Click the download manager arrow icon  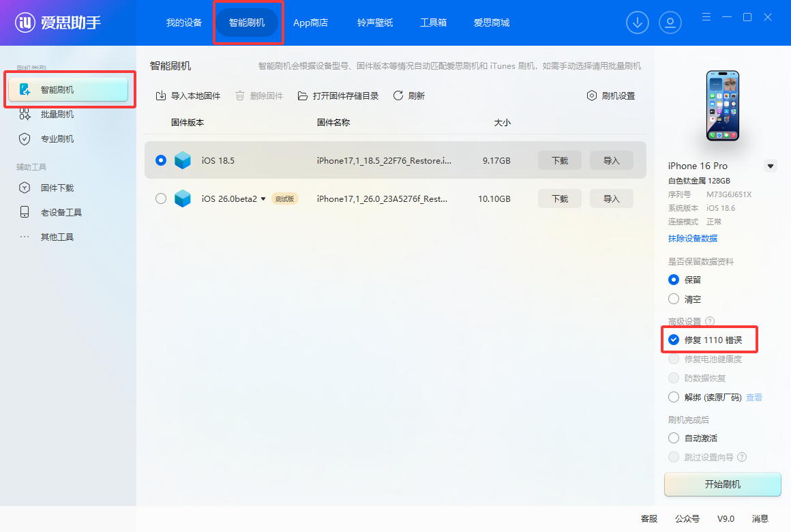pyautogui.click(x=638, y=23)
